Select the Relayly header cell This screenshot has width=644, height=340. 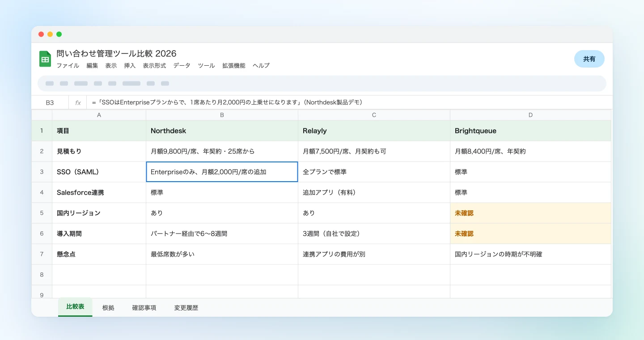pos(374,131)
